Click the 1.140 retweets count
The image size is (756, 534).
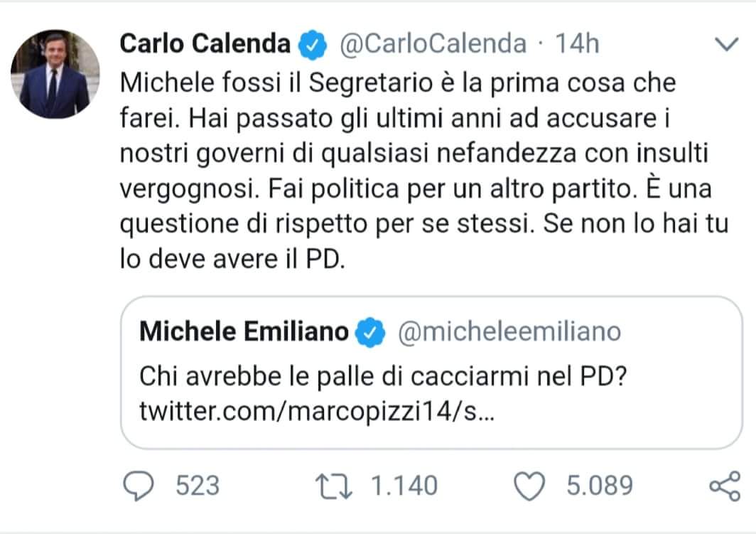click(405, 486)
